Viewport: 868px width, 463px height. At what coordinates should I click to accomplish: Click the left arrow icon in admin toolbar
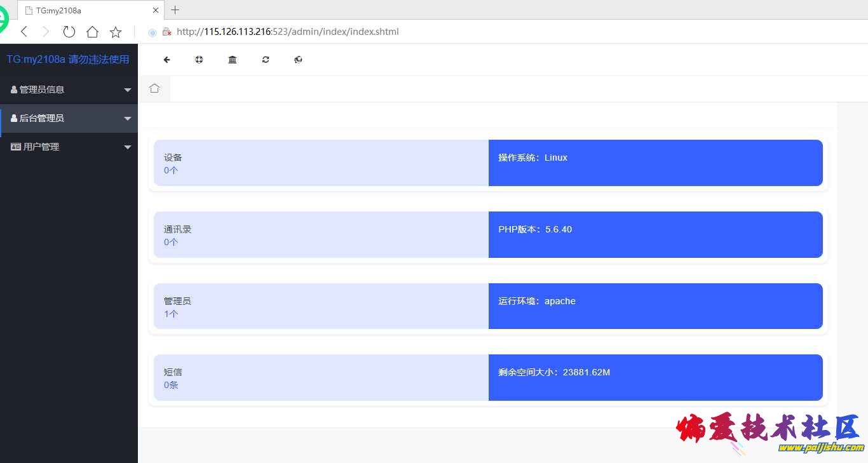(x=167, y=60)
